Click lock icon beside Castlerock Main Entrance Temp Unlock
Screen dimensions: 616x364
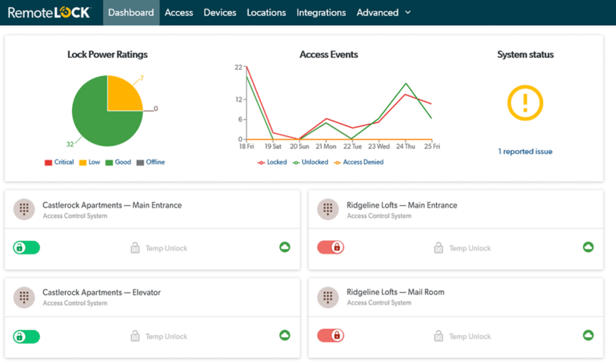click(x=135, y=247)
